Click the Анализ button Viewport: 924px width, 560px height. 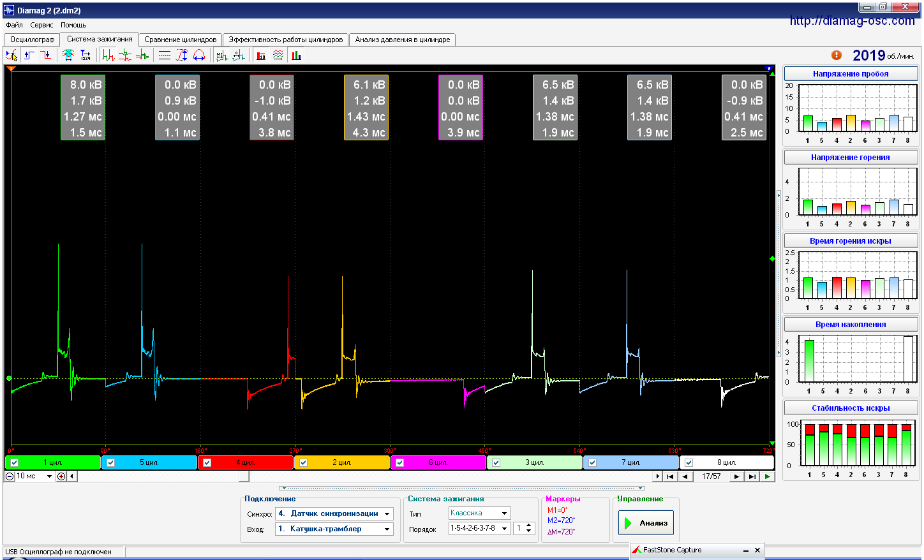[646, 523]
